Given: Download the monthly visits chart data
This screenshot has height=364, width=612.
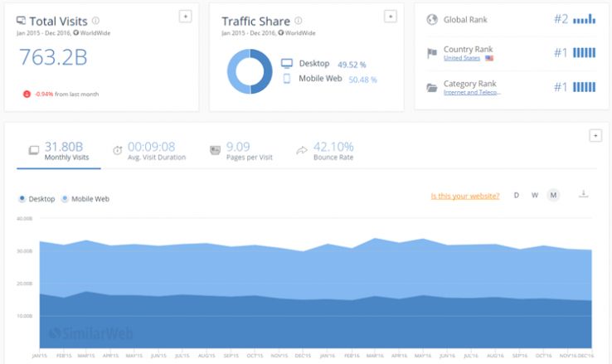Looking at the screenshot, I should pos(583,194).
